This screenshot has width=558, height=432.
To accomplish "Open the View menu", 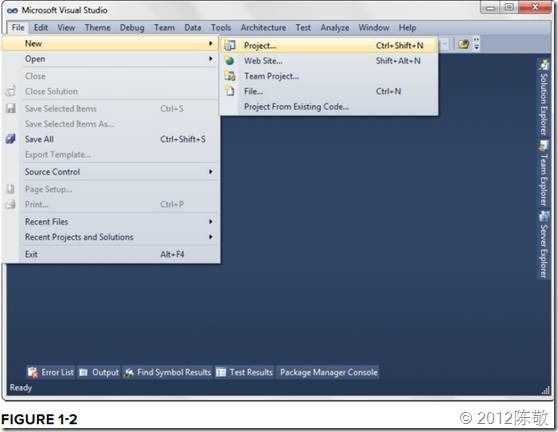I will click(66, 27).
